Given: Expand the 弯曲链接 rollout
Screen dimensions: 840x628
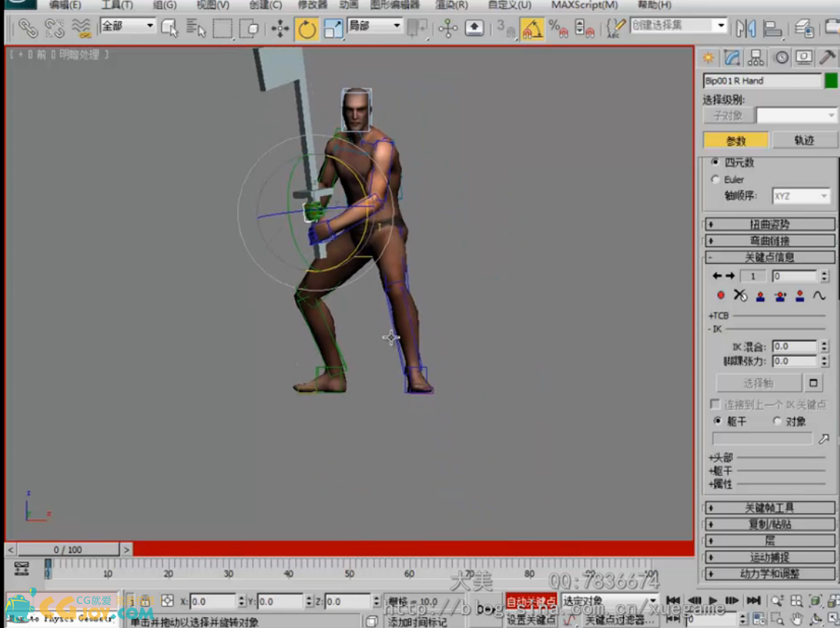Looking at the screenshot, I should (x=770, y=241).
